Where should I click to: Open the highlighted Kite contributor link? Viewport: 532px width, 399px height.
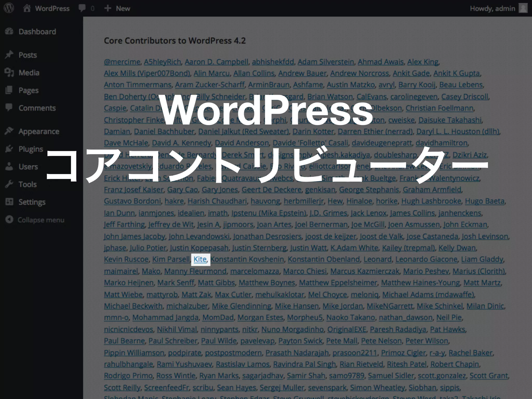click(x=200, y=259)
